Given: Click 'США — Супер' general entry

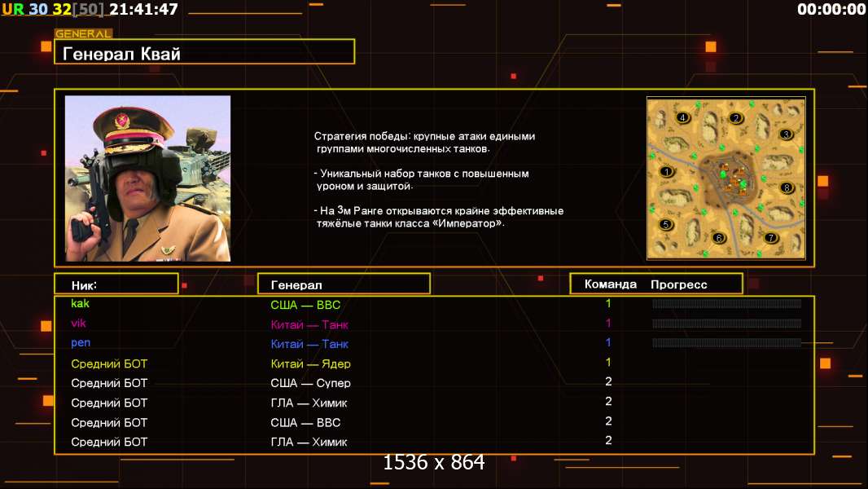Looking at the screenshot, I should (x=310, y=383).
